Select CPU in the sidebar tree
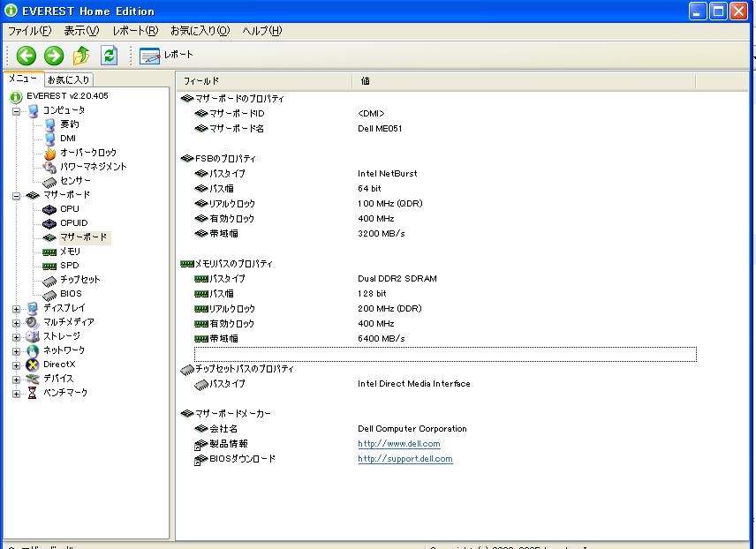The image size is (756, 549). 69,209
